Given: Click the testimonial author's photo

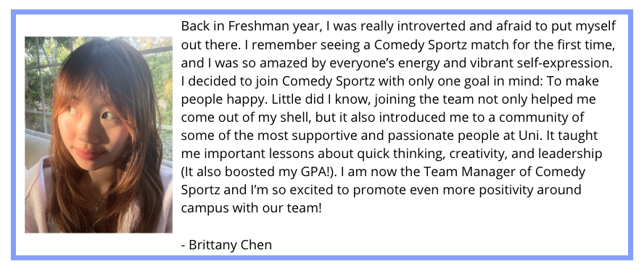Looking at the screenshot, I should [x=99, y=135].
